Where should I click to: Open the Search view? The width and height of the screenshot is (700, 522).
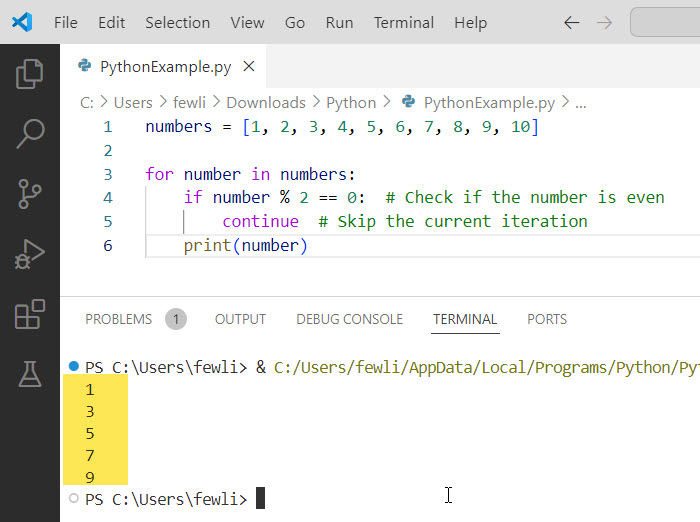click(29, 133)
